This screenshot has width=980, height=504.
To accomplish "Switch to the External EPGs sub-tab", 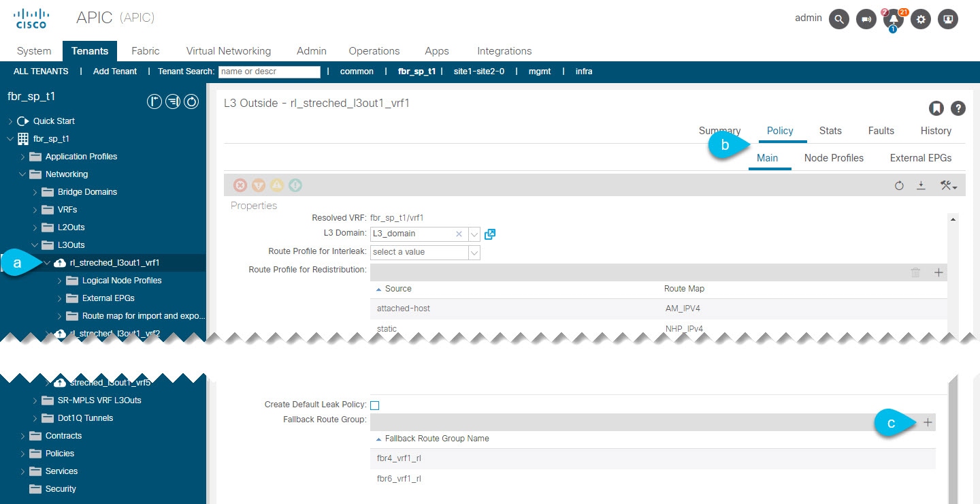I will (x=921, y=158).
